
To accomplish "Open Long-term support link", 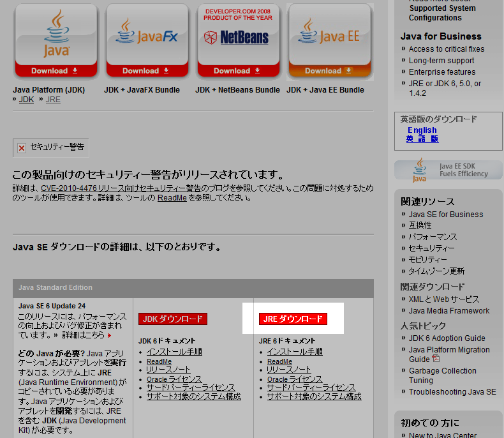I will coord(441,61).
